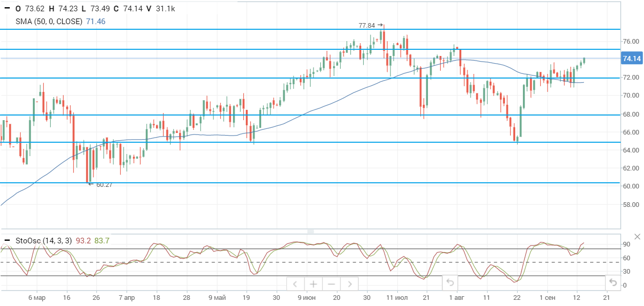Click the high price value 74.23
Viewport: 644px width, 306px height.
pos(67,9)
